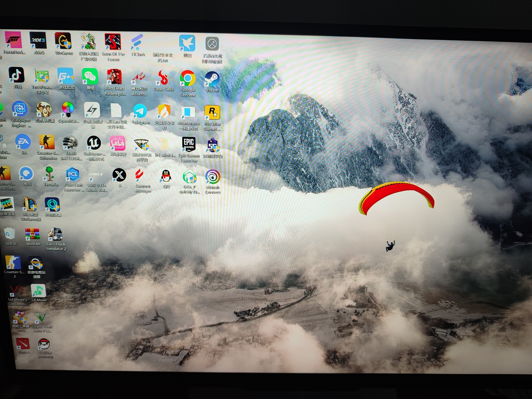Viewport: 532px width, 399px height.
Task: Click the Terraria tree icon
Action: pos(50,174)
